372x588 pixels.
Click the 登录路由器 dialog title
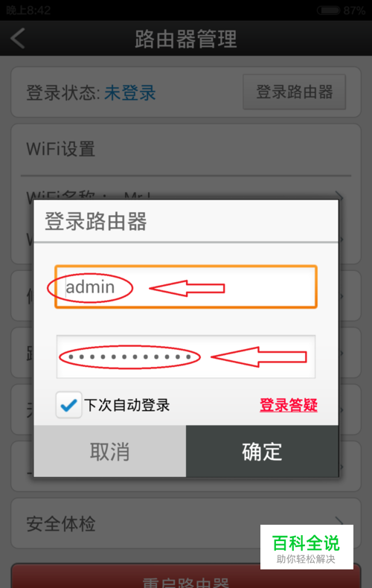pos(96,221)
